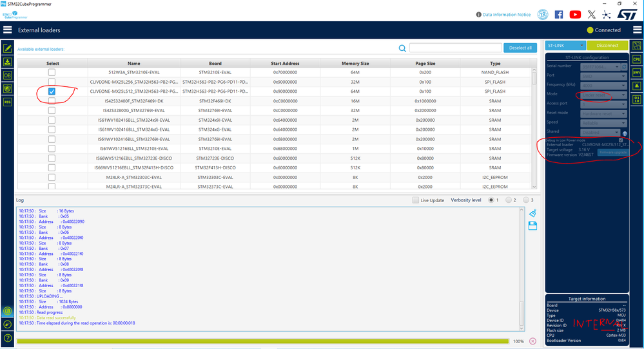The width and height of the screenshot is (644, 349).
Task: Select the 512W3A_STM3210E-EVAL loader checkbox
Action: pos(52,72)
